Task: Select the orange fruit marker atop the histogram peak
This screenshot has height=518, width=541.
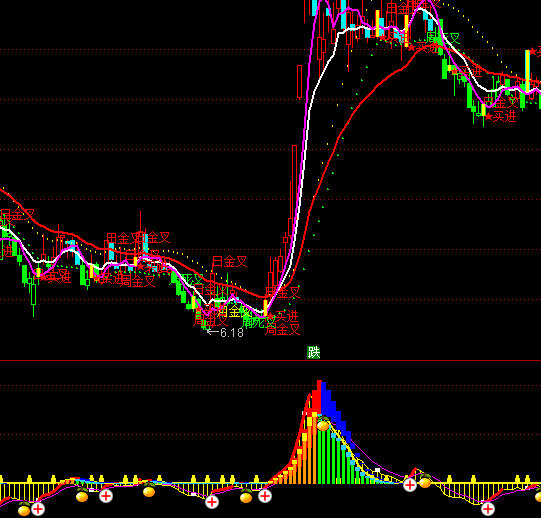Action: (323, 424)
